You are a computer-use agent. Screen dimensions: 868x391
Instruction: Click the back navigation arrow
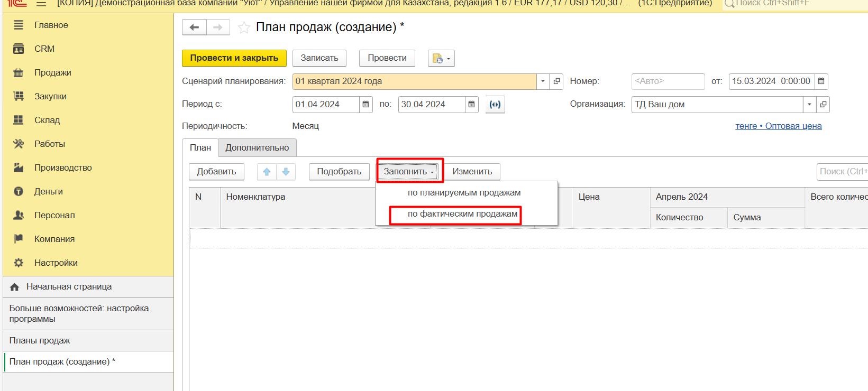[x=194, y=27]
